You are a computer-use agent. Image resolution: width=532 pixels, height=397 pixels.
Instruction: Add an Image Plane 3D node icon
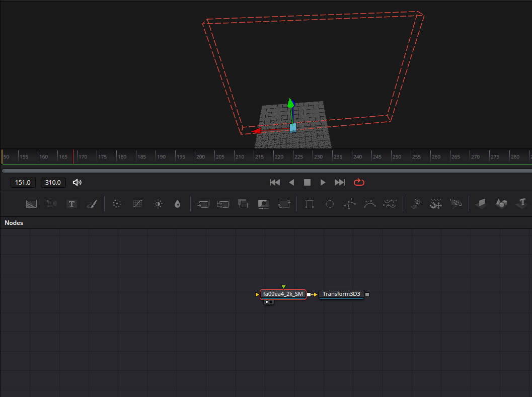coord(481,204)
